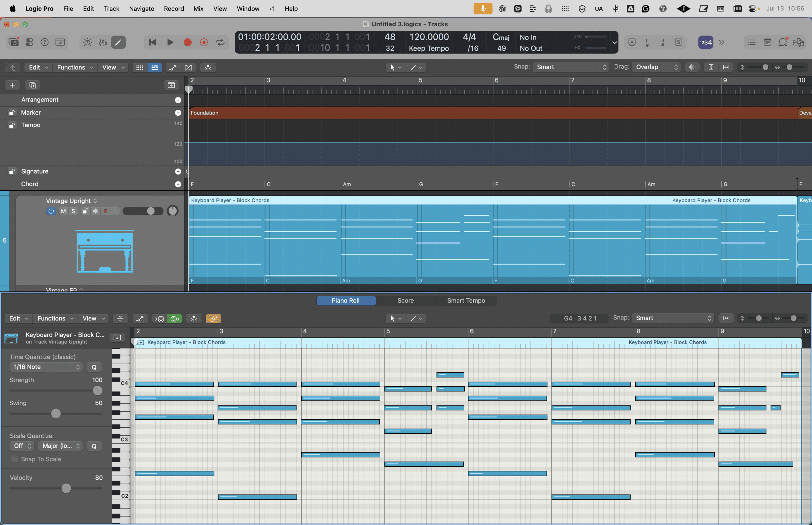Toggle the Editors pencil button

(118, 42)
